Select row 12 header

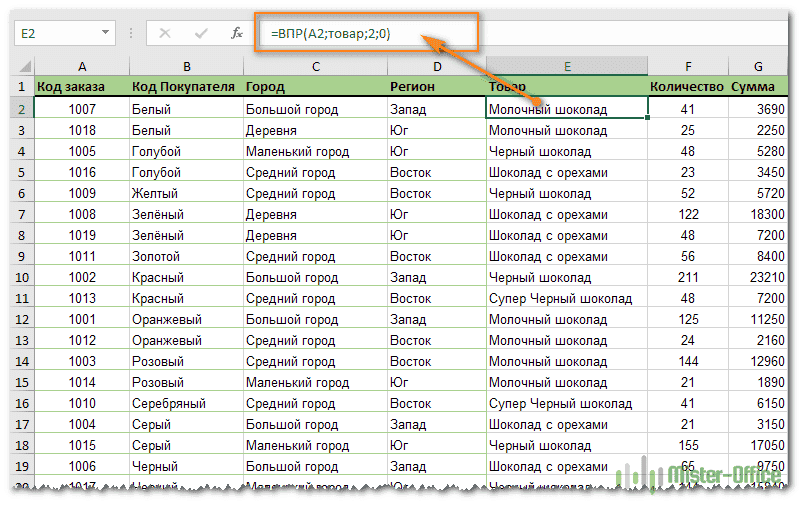22,319
